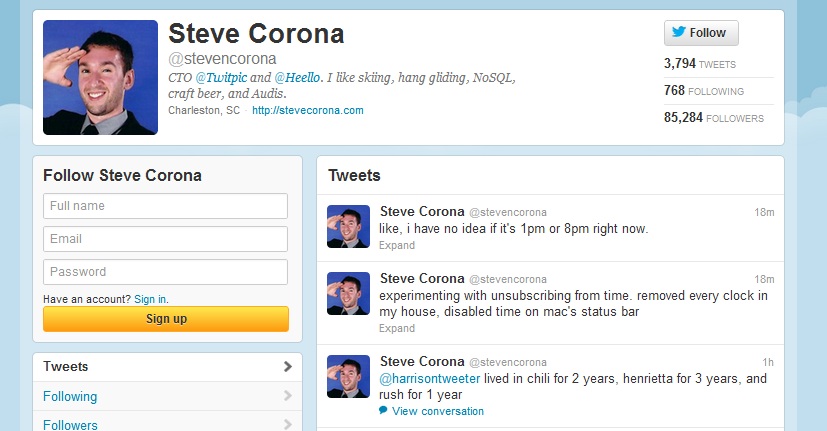This screenshot has width=827, height=431.
Task: Expand the 'unsubscribing from time' tweet
Action: point(397,328)
